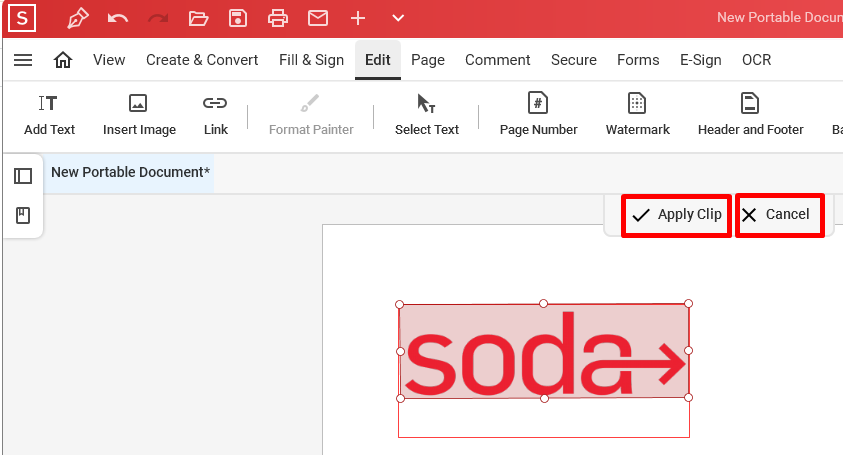
Task: Switch to the OCR tab
Action: (x=756, y=60)
